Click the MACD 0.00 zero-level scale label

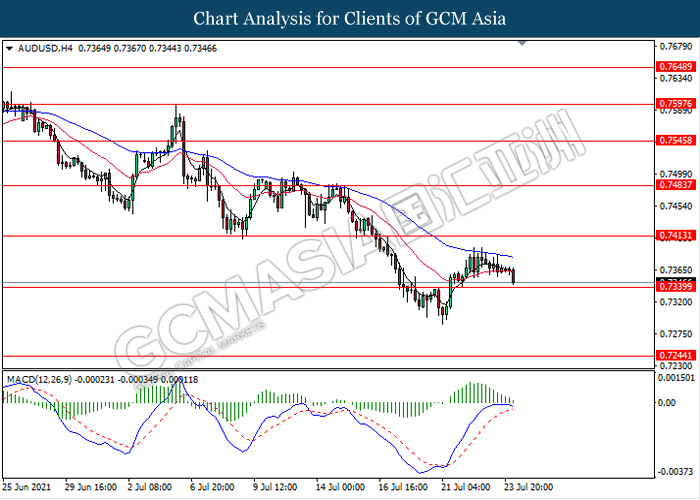point(666,403)
